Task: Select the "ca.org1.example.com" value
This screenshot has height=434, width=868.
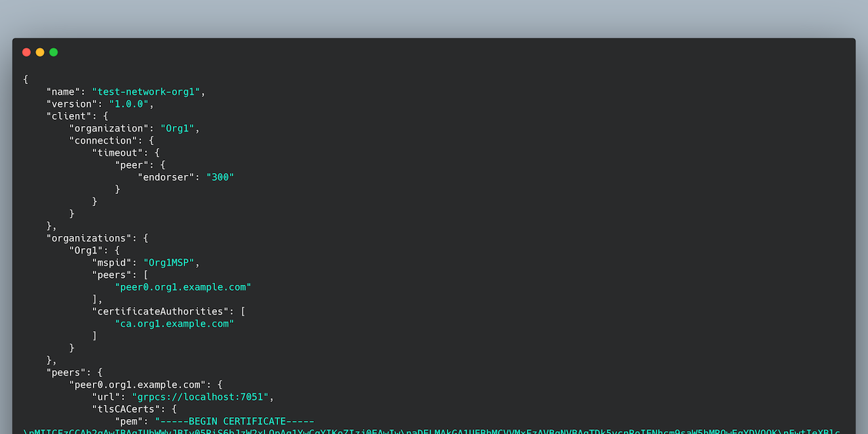Action: [174, 323]
